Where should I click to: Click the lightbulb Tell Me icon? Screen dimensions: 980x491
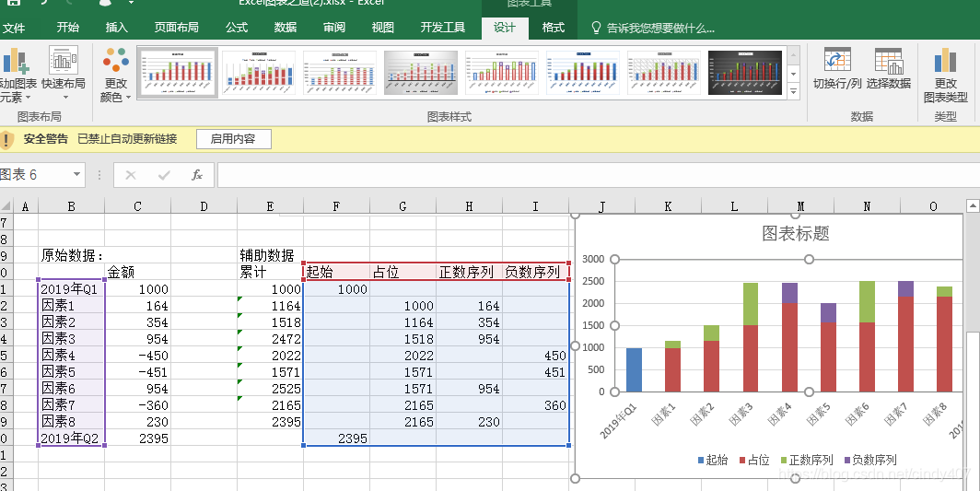tap(597, 29)
